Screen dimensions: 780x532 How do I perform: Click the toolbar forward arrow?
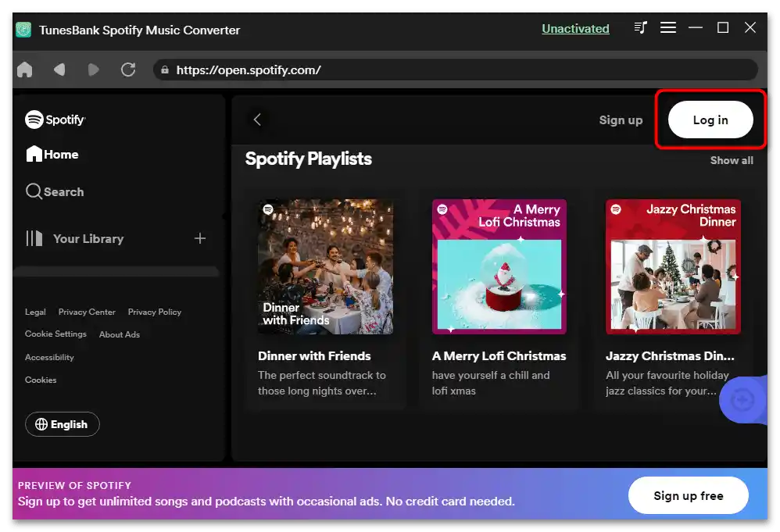pyautogui.click(x=94, y=70)
